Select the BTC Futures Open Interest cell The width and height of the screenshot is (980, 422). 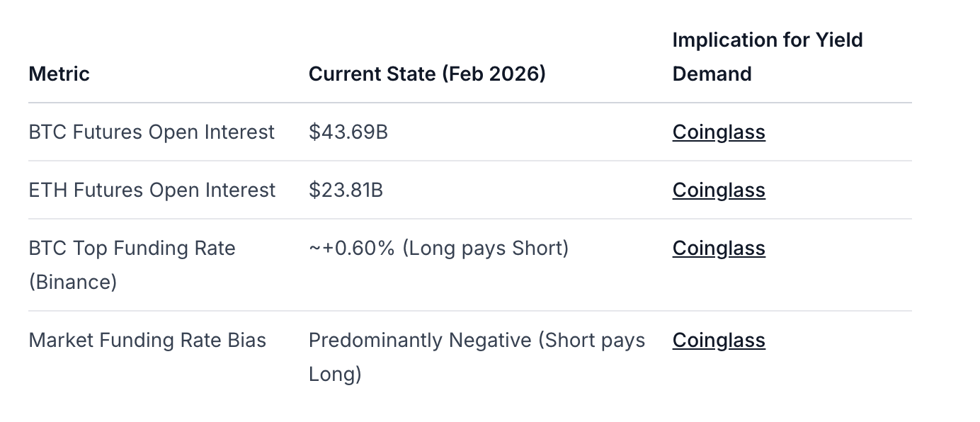(x=152, y=132)
